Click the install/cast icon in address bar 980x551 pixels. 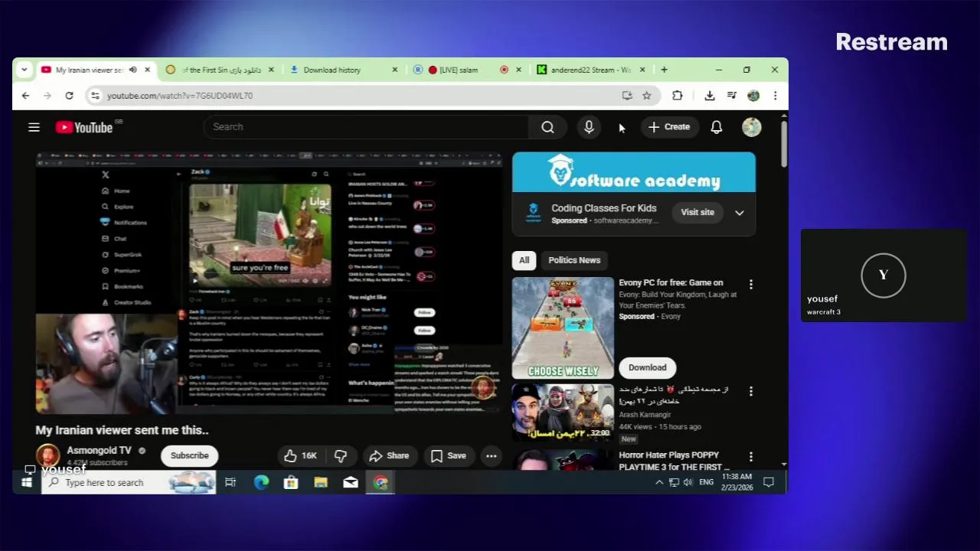click(627, 96)
